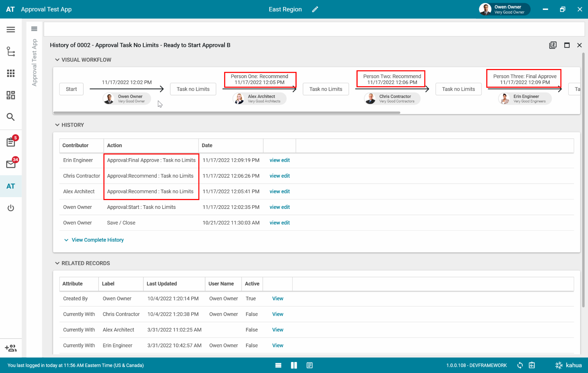Click the add users icon
Viewport: 588px width, 373px height.
pos(11,348)
